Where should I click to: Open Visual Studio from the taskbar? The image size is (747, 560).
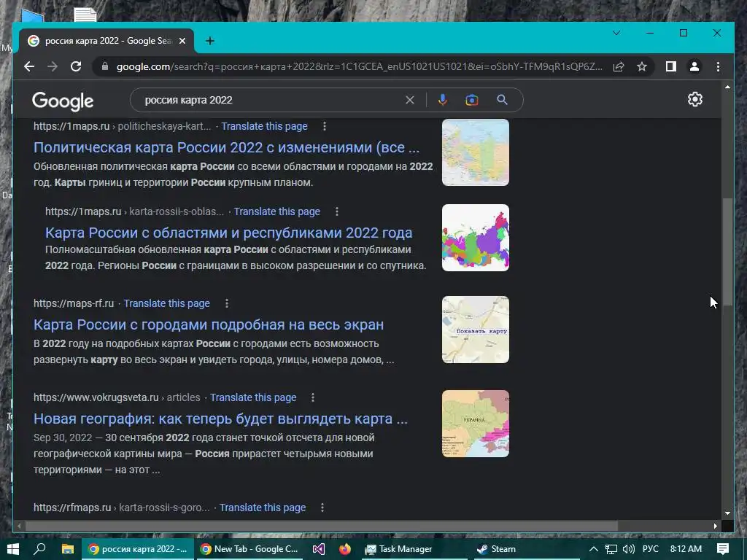319,549
